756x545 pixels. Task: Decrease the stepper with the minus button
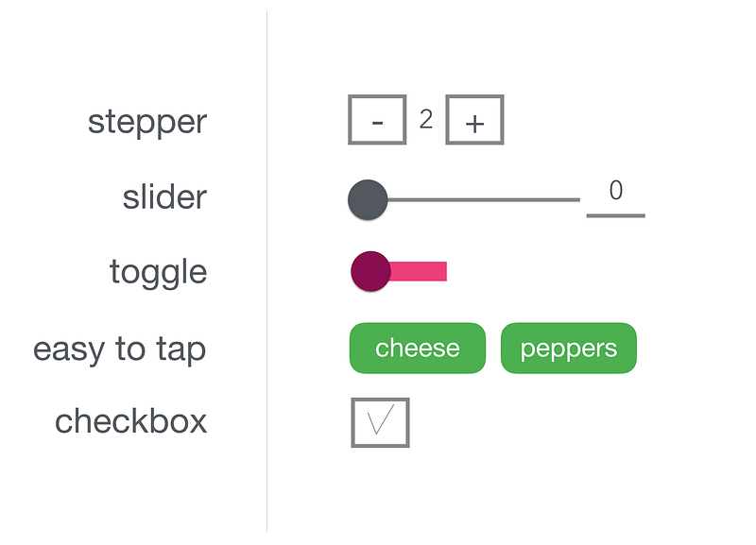click(377, 120)
